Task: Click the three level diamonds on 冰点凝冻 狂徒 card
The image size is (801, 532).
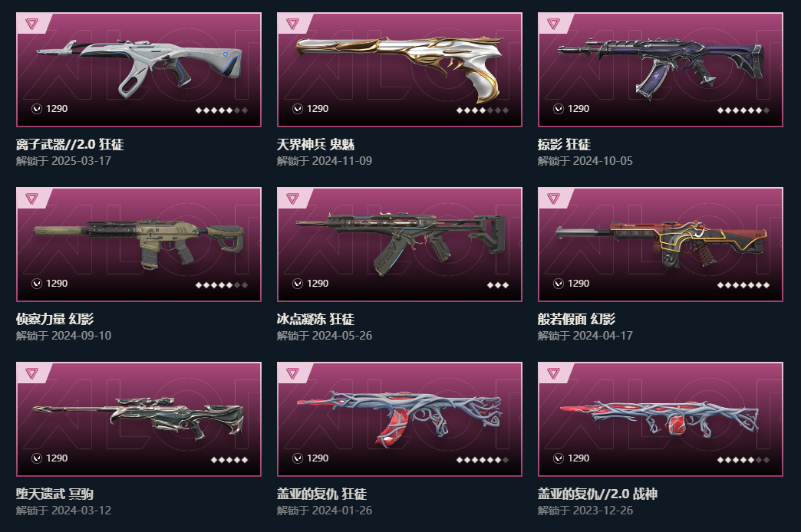Action: (x=498, y=285)
